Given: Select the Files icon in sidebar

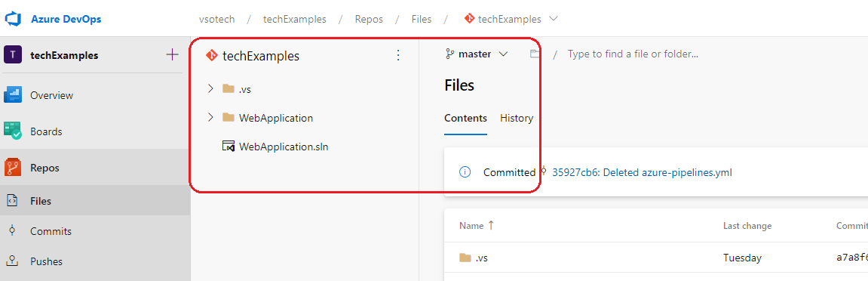Looking at the screenshot, I should point(12,201).
